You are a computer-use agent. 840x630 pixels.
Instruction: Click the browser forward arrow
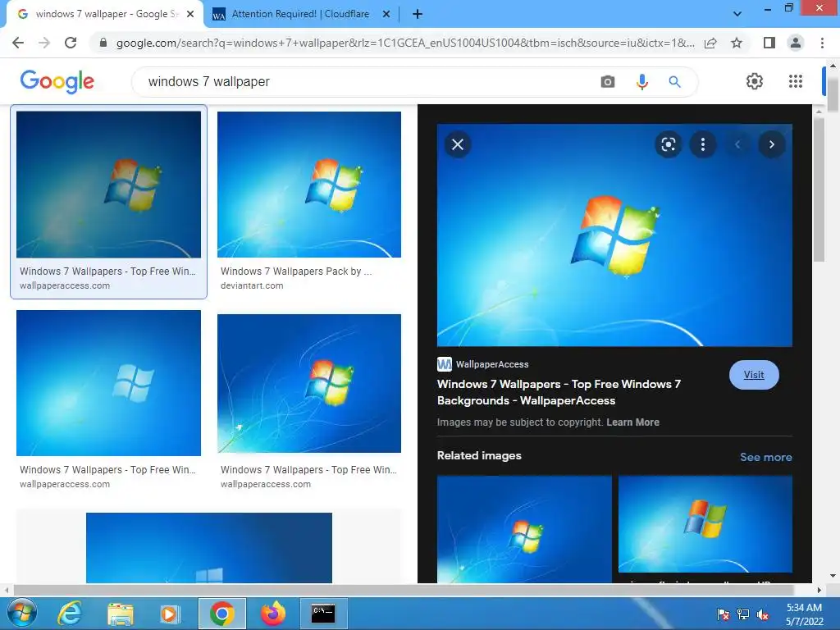44,43
